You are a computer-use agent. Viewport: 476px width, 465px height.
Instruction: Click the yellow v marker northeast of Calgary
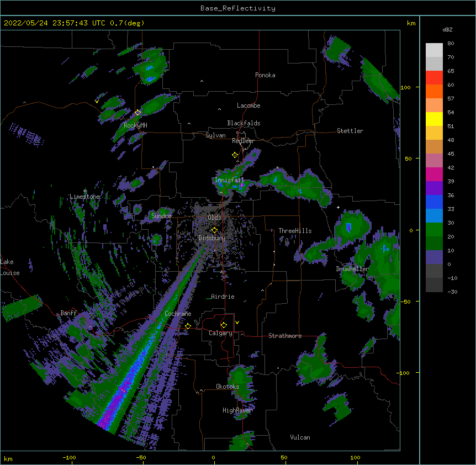coord(237,323)
